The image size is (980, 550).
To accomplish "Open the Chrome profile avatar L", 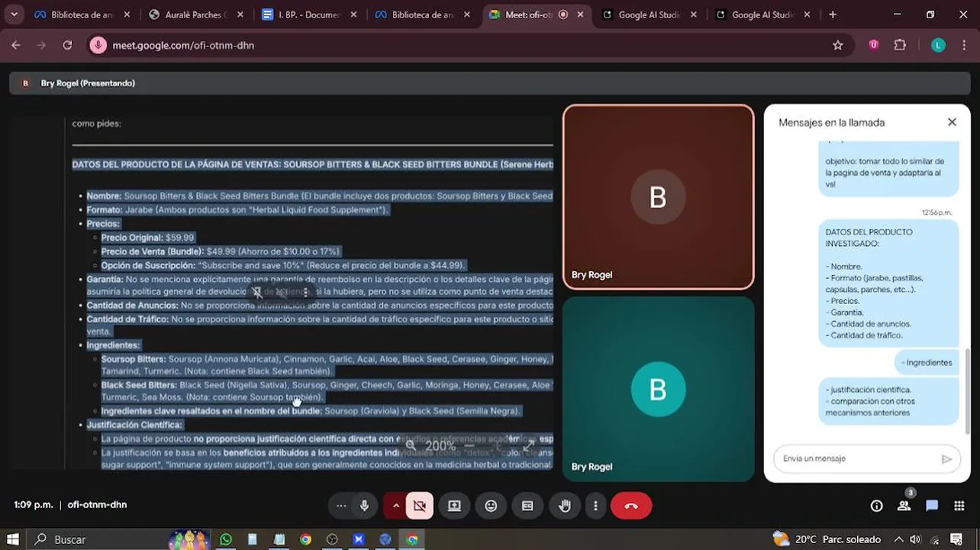I will pyautogui.click(x=938, y=45).
